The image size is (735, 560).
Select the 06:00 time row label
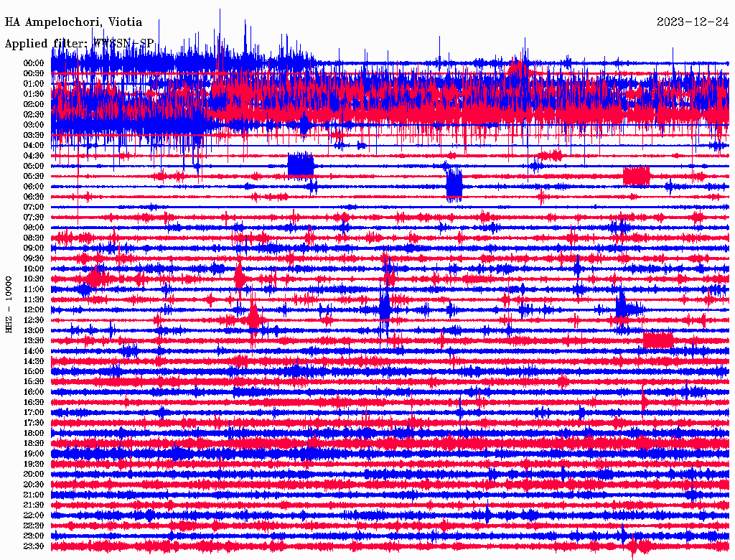34,186
